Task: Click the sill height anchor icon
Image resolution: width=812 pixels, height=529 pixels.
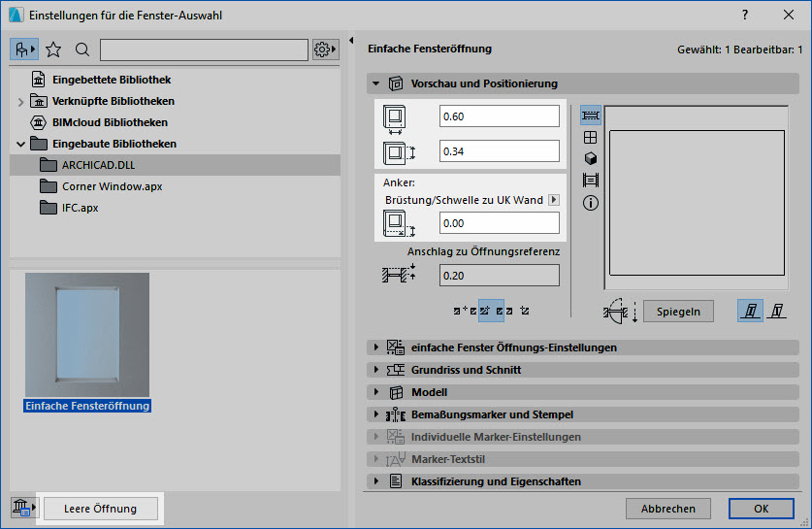Action: tap(398, 224)
